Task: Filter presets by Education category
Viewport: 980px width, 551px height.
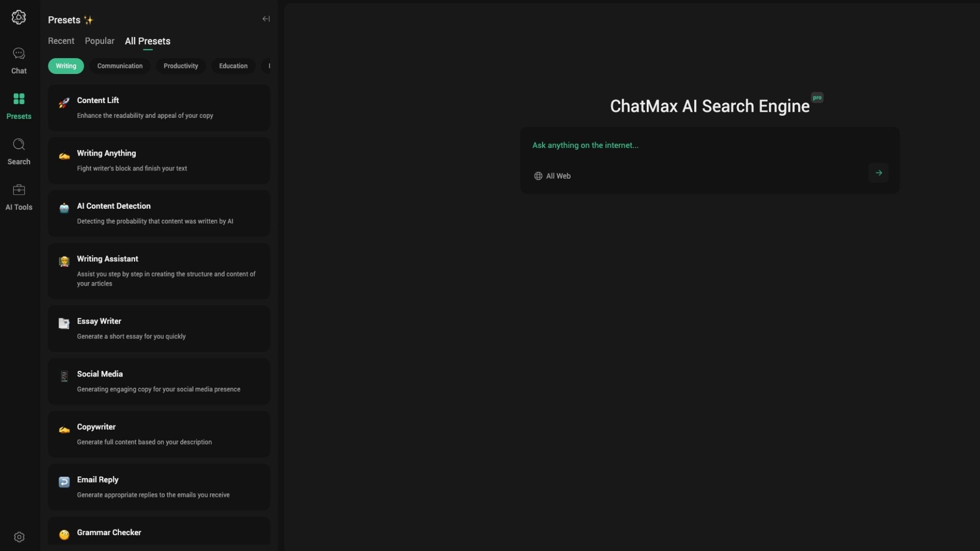Action: pyautogui.click(x=233, y=66)
